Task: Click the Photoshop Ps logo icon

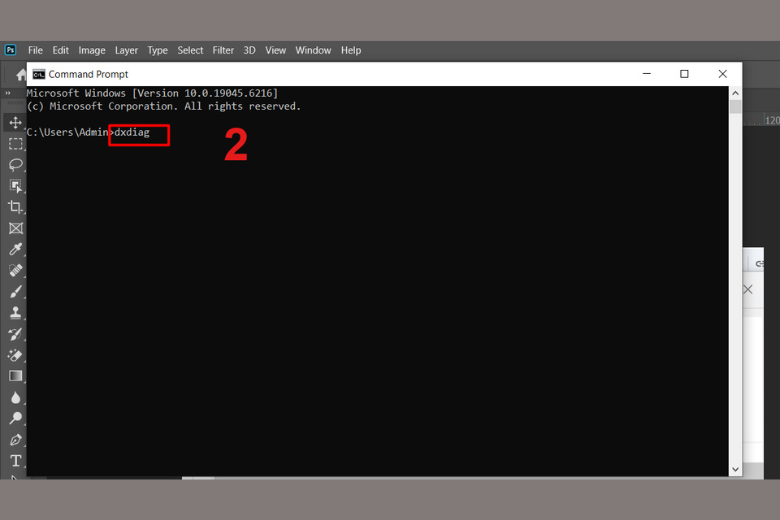Action: click(10, 50)
